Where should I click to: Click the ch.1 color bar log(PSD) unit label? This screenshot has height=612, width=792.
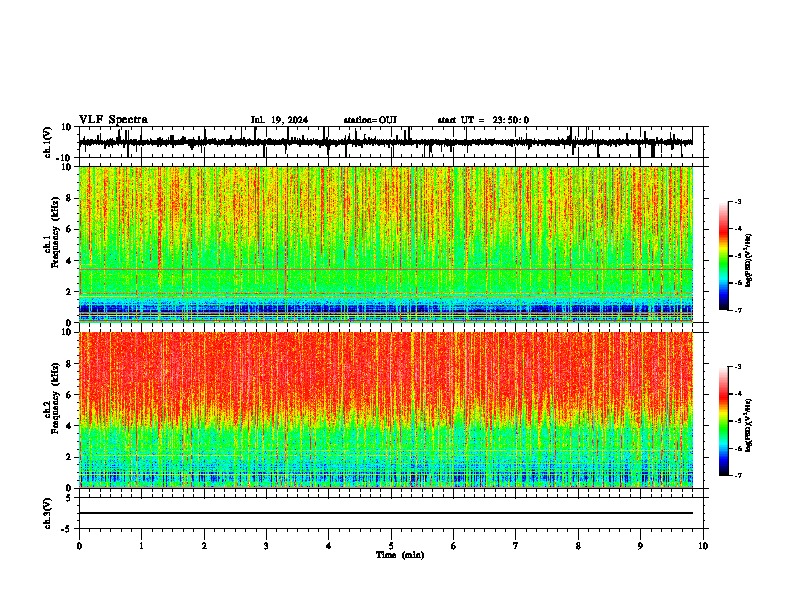749,261
